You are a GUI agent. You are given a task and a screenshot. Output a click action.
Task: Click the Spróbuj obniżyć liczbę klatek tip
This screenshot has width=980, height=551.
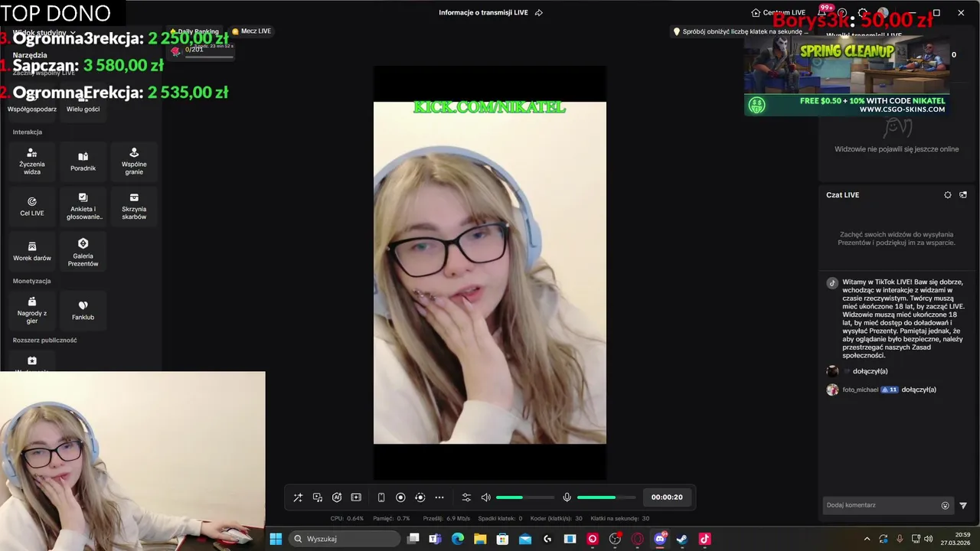(x=740, y=31)
